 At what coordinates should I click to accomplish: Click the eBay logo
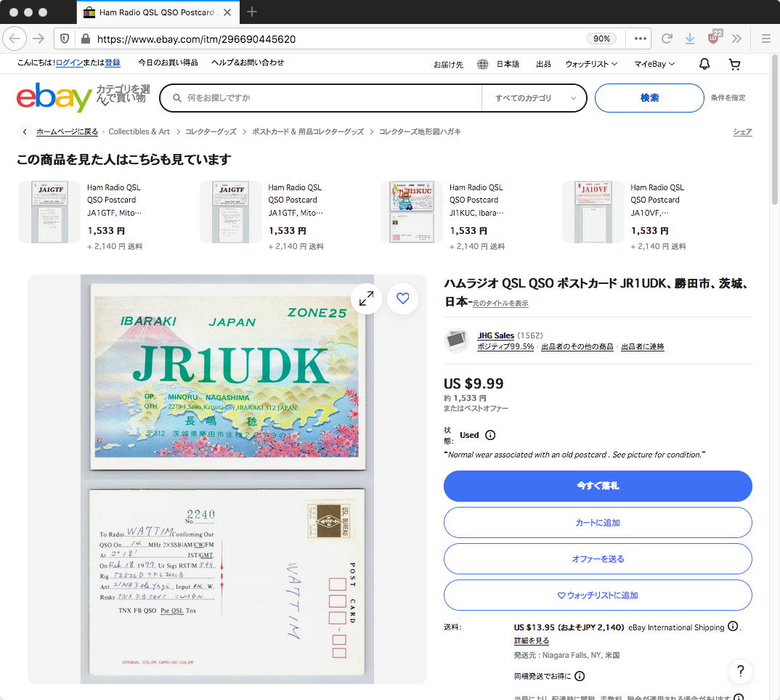click(x=54, y=97)
